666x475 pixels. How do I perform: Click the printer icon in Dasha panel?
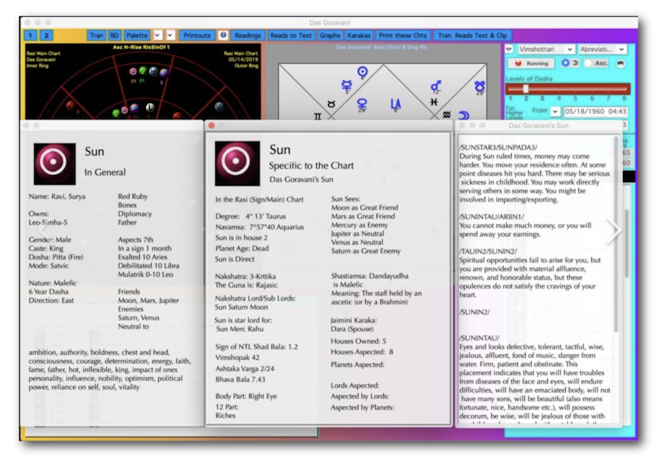(x=620, y=62)
